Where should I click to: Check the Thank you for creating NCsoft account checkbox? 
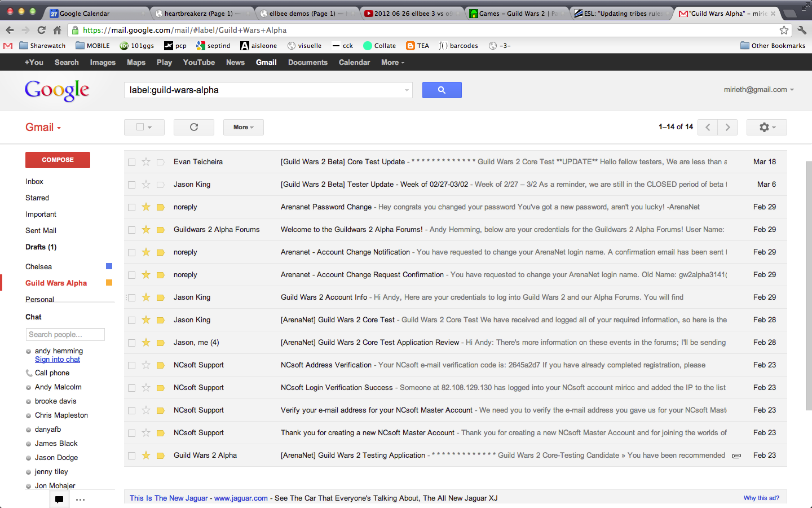pos(131,433)
